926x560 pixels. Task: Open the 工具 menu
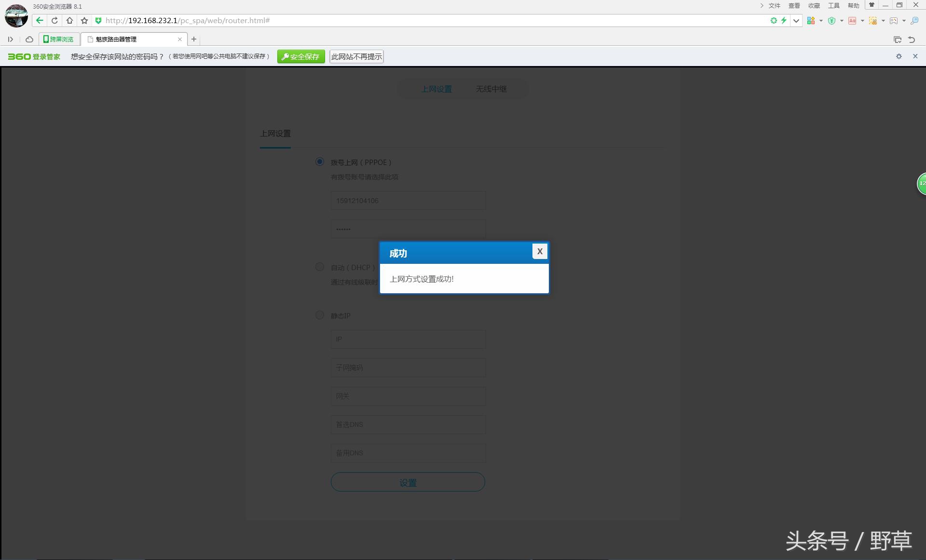[833, 5]
